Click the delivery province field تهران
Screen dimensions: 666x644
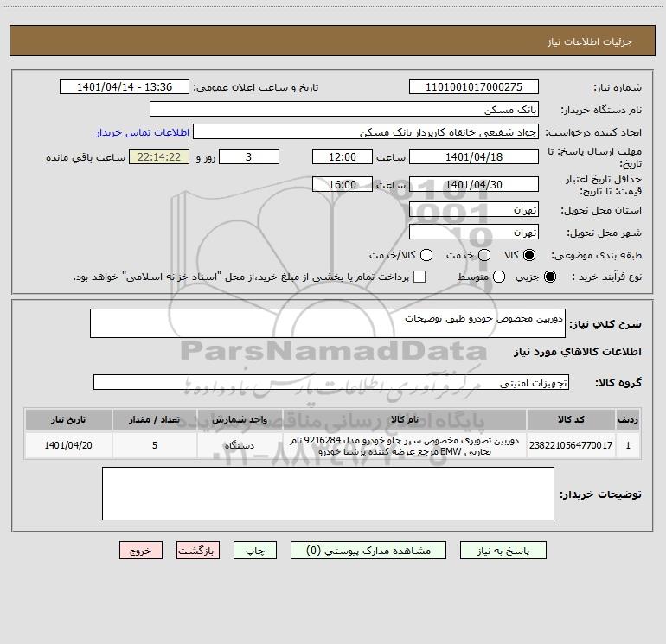pos(474,209)
